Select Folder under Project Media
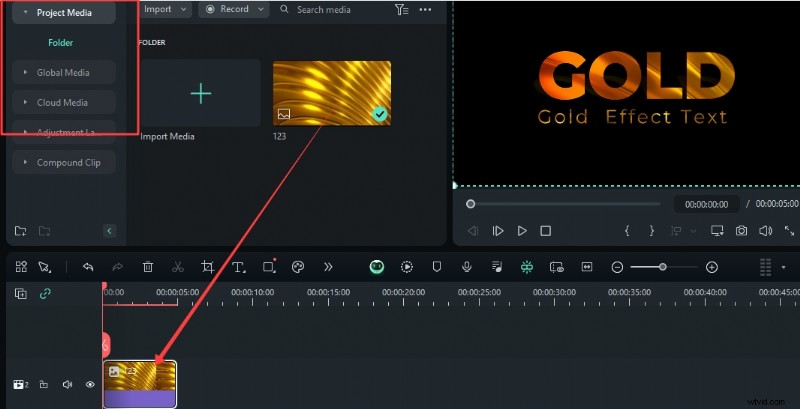800x409 pixels. pos(61,43)
